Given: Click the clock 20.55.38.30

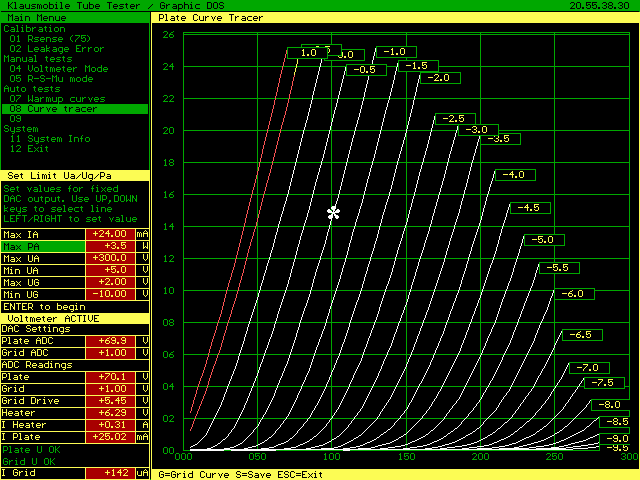Looking at the screenshot, I should click(600, 6).
